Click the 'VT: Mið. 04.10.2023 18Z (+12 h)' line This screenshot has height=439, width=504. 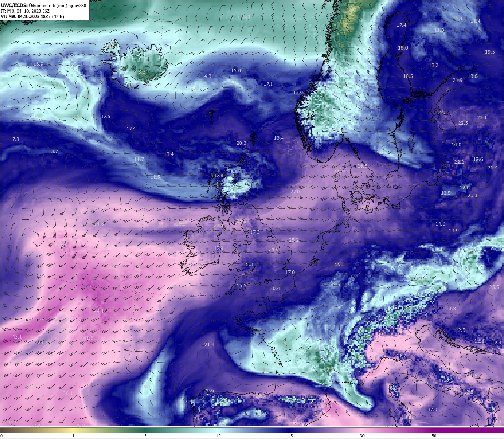pos(32,17)
